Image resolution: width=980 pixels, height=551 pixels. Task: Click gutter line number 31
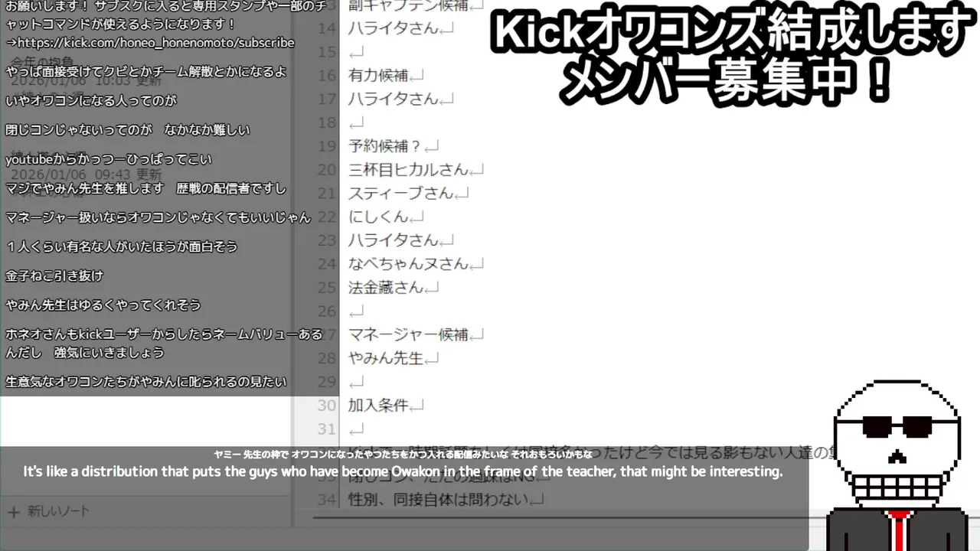[327, 429]
